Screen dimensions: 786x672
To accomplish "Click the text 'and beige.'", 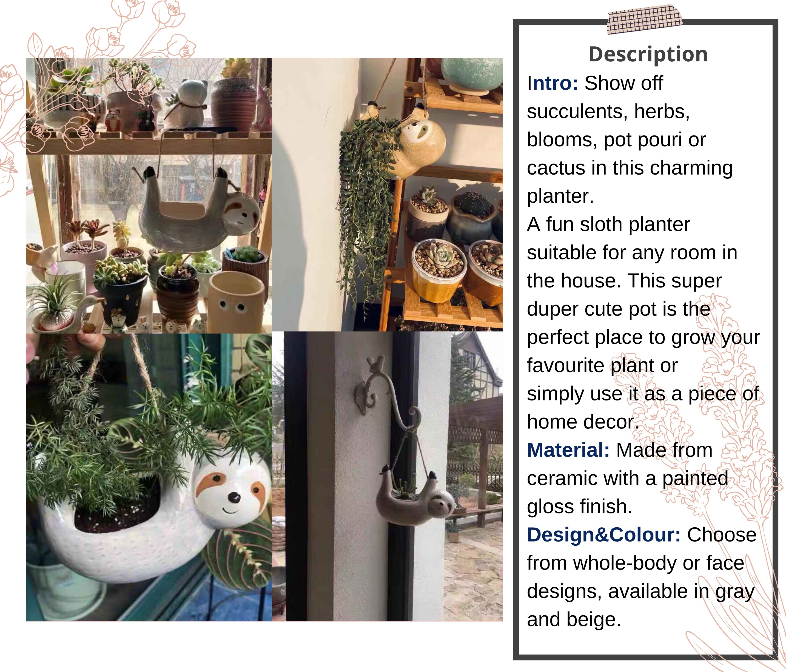I will tap(574, 619).
